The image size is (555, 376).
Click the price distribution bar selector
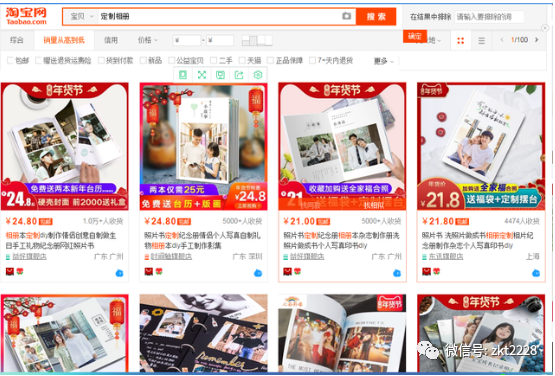(x=257, y=40)
